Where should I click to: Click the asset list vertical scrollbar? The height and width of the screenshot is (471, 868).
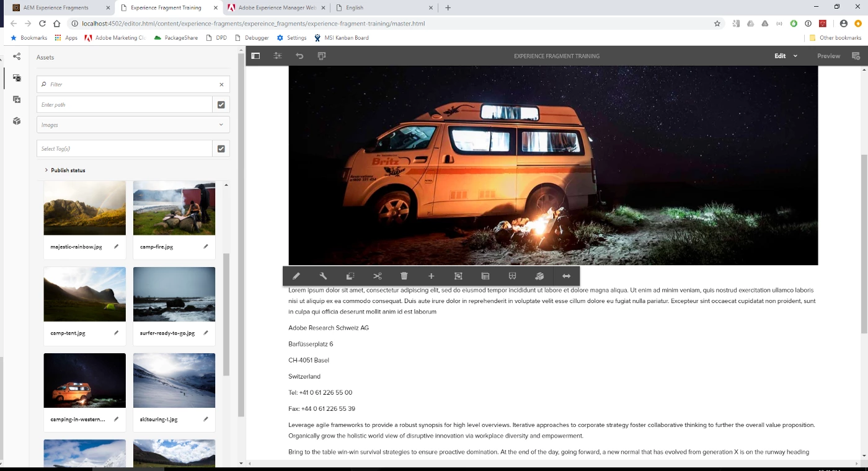pos(226,314)
